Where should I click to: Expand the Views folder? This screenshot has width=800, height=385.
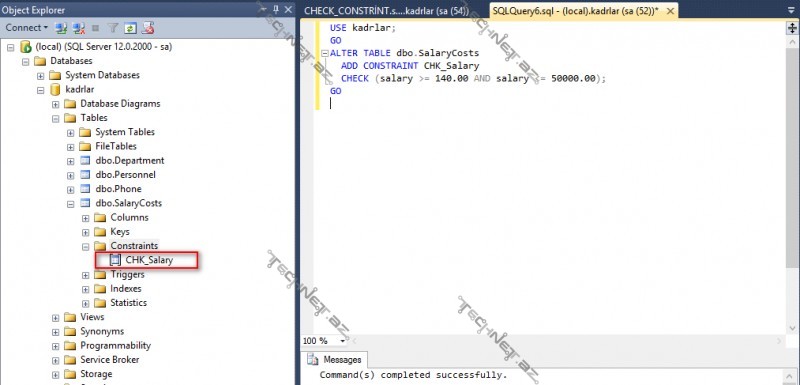click(56, 318)
